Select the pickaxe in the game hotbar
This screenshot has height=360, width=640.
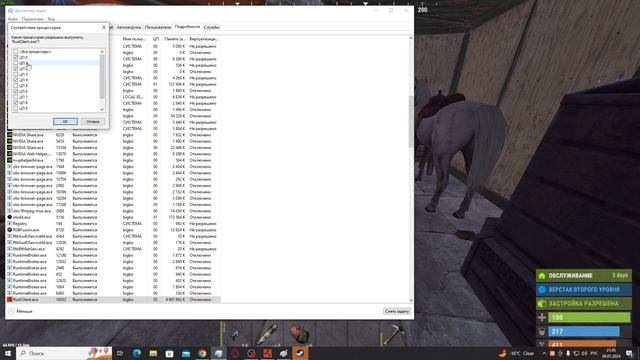[394, 334]
